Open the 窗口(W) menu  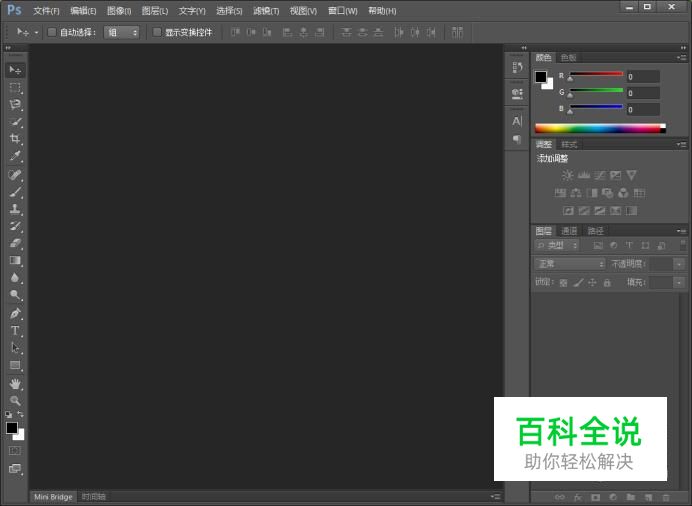(x=343, y=11)
